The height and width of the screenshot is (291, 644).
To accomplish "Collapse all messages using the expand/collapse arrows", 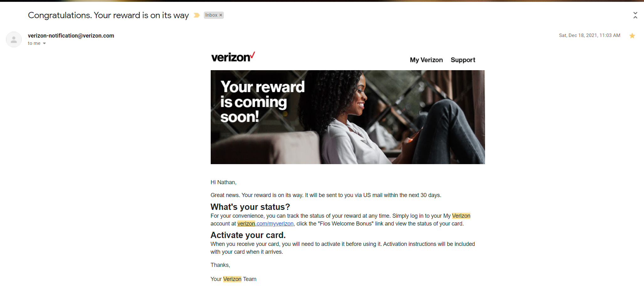I will 635,15.
